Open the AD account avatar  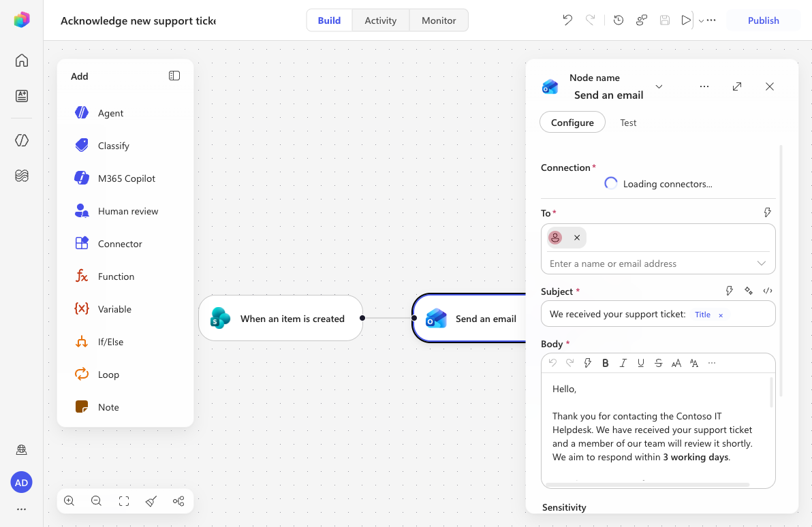pyautogui.click(x=21, y=483)
